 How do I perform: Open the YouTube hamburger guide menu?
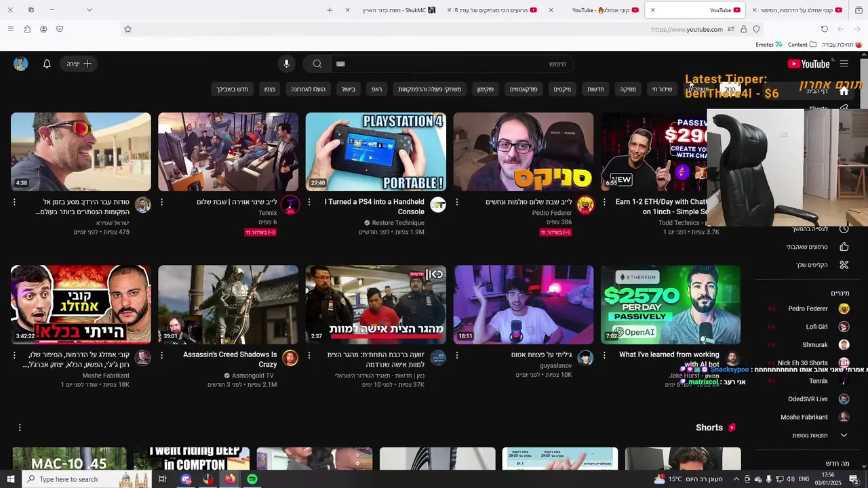844,64
